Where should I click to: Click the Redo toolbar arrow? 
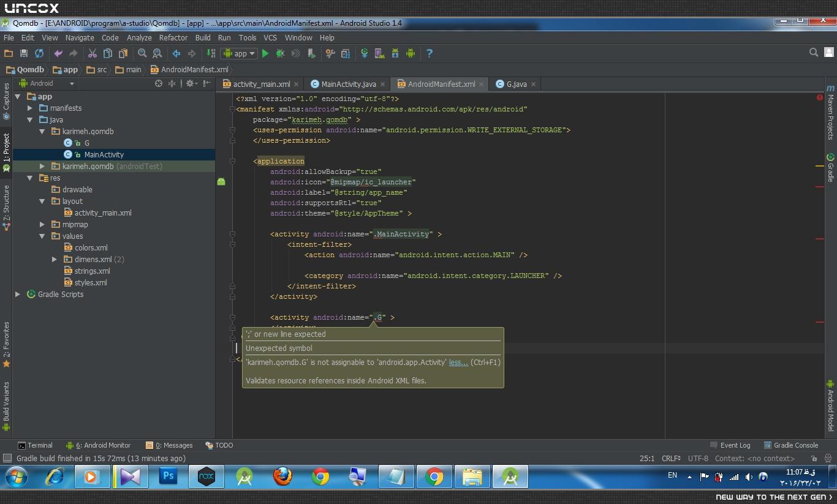coord(74,53)
